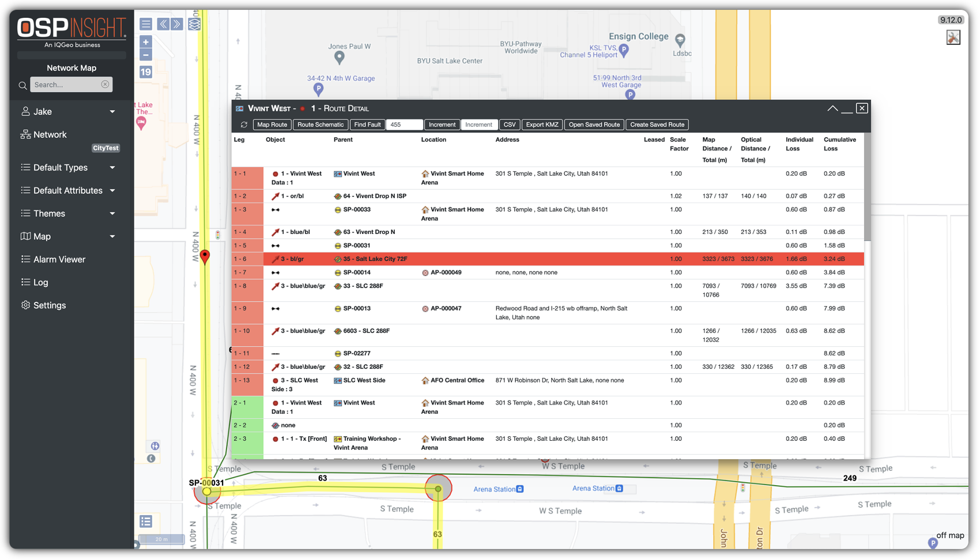Image resolution: width=980 pixels, height=560 pixels.
Task: Click Create Saved Route
Action: tap(657, 124)
